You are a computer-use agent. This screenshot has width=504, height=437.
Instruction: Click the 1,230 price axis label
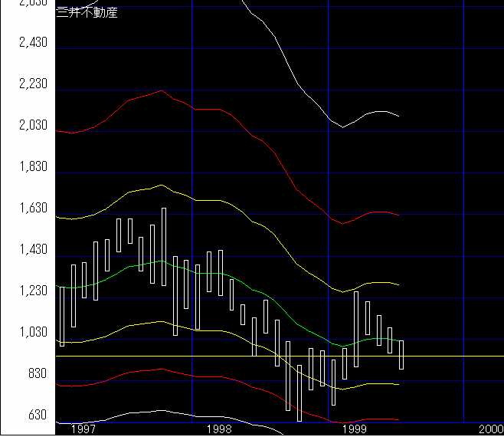pyautogui.click(x=32, y=291)
